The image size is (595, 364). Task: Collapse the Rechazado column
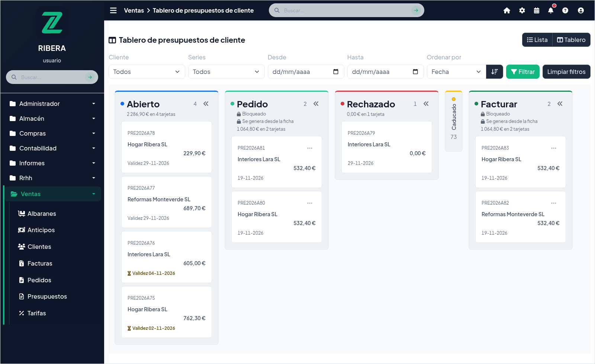426,104
